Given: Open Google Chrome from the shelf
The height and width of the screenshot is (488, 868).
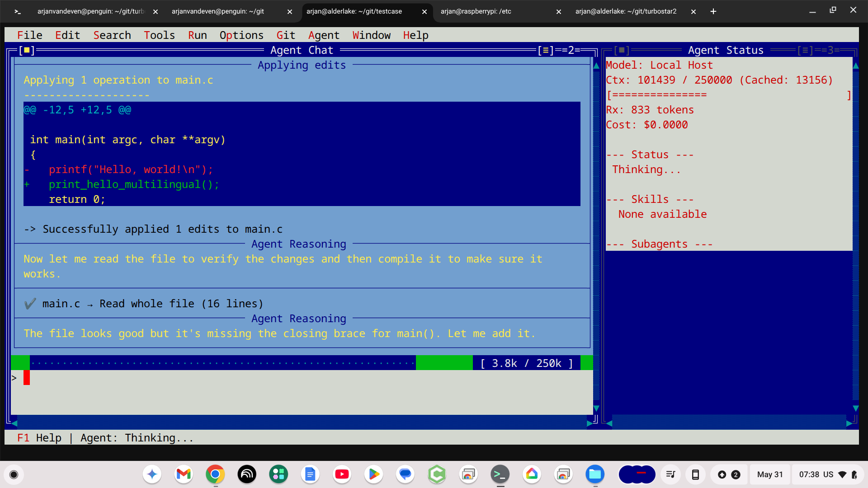Looking at the screenshot, I should point(215,474).
